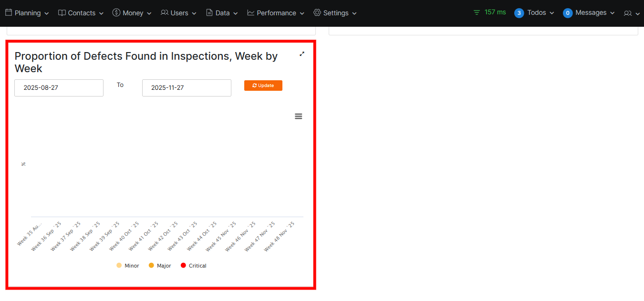Toggle the Minor series in the legend
Viewport: 644px width, 301px height.
pyautogui.click(x=127, y=265)
